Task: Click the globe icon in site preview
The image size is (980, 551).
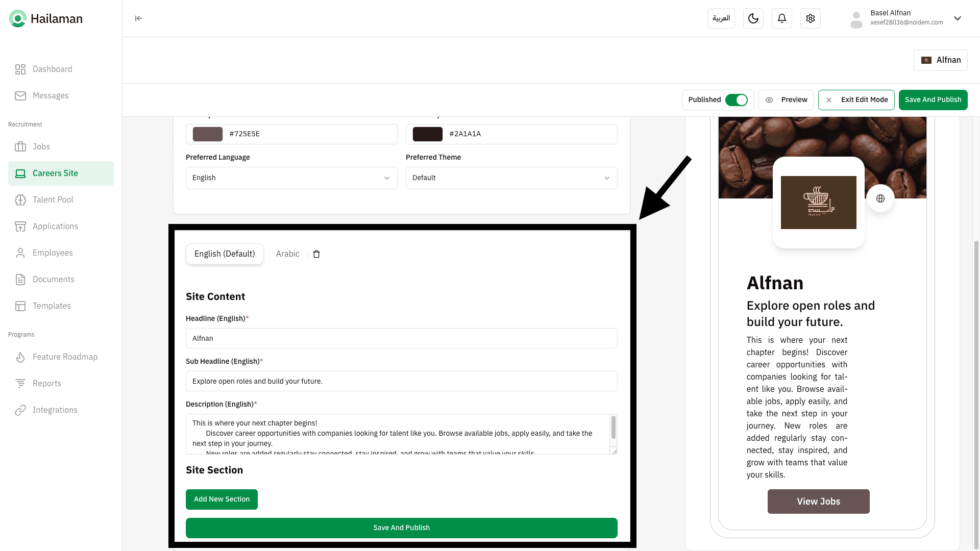Action: point(880,198)
